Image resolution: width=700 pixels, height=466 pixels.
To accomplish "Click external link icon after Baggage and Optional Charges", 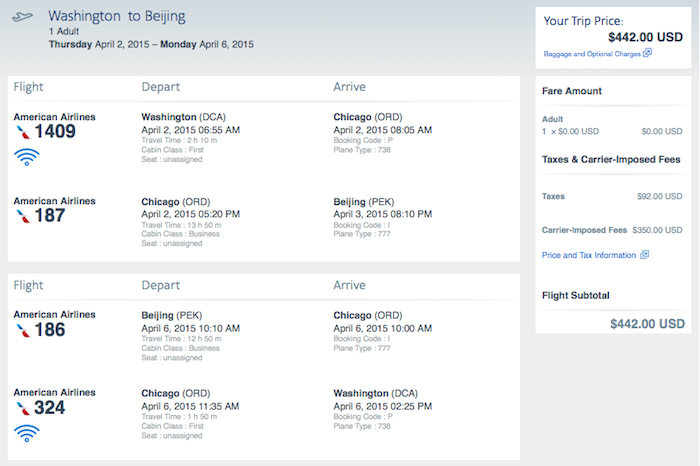I will 647,53.
